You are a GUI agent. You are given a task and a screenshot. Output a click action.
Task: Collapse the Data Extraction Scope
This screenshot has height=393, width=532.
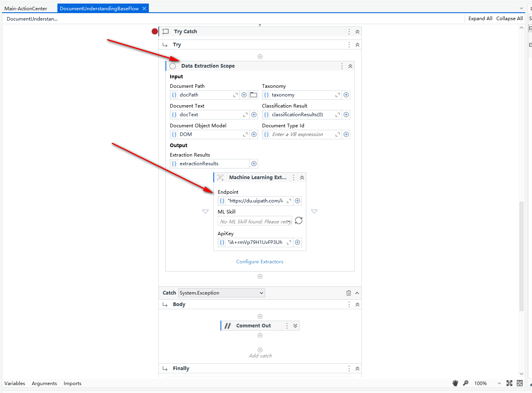pos(350,66)
